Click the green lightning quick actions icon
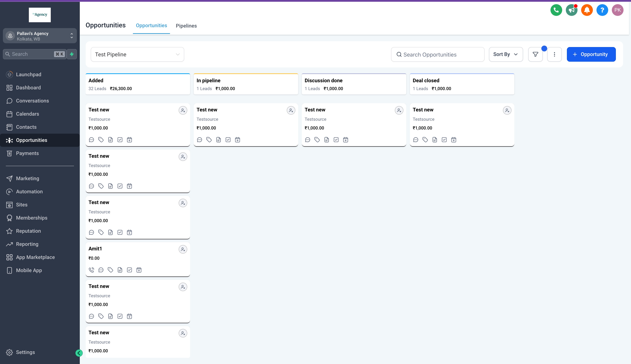This screenshot has height=364, width=631. coord(72,54)
